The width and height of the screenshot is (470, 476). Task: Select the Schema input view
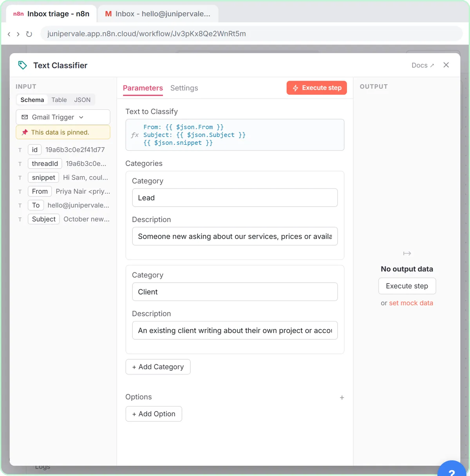point(32,100)
